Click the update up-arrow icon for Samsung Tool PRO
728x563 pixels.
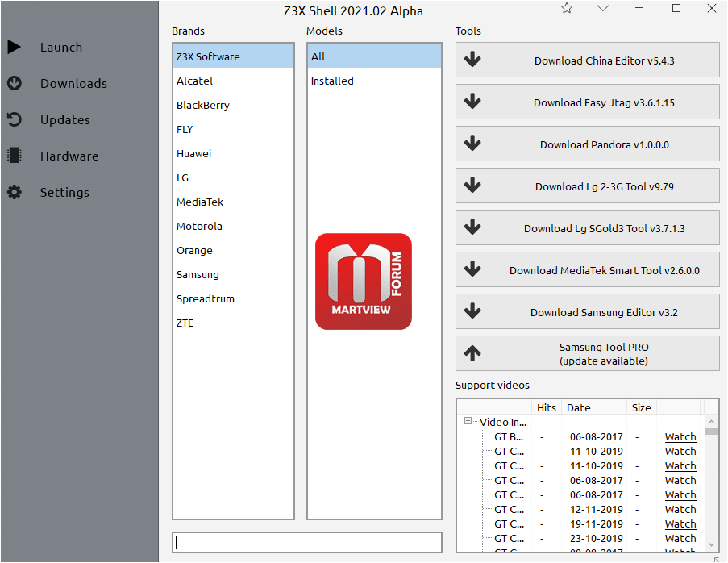[472, 353]
